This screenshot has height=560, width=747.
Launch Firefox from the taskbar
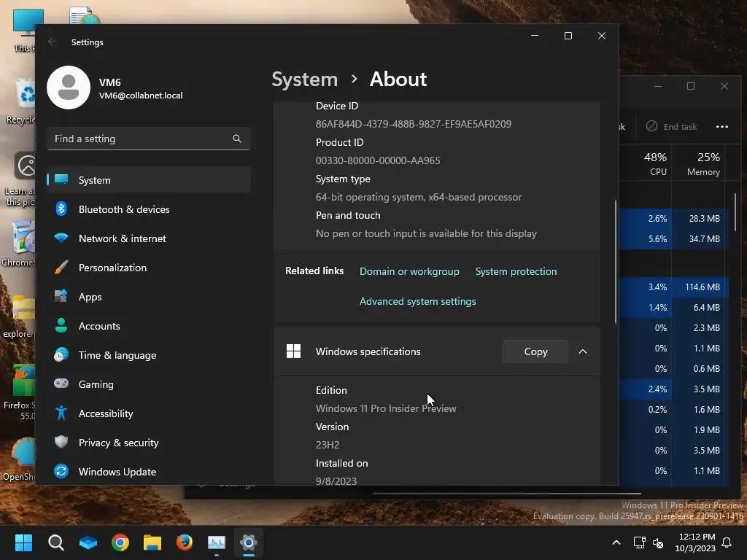pos(185,542)
